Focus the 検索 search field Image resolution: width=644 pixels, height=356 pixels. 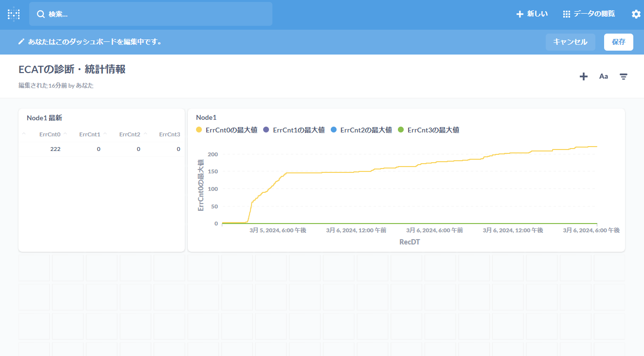point(151,14)
